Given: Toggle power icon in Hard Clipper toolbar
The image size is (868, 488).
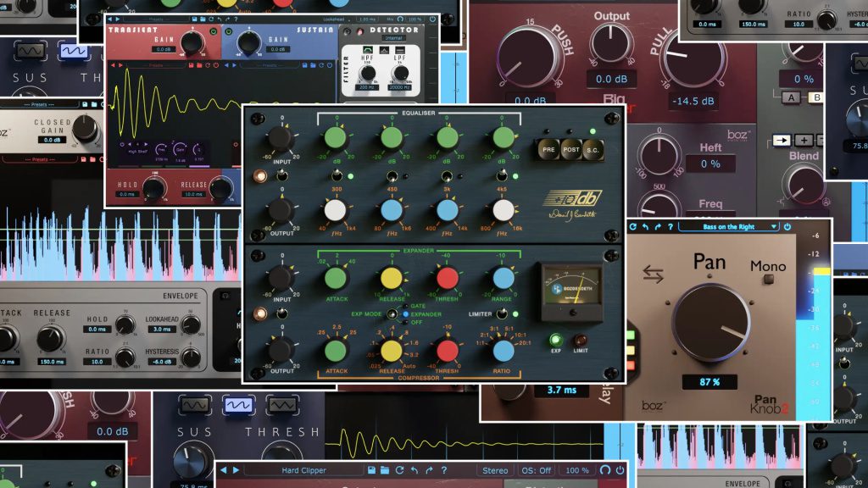Looking at the screenshot, I should [x=620, y=470].
